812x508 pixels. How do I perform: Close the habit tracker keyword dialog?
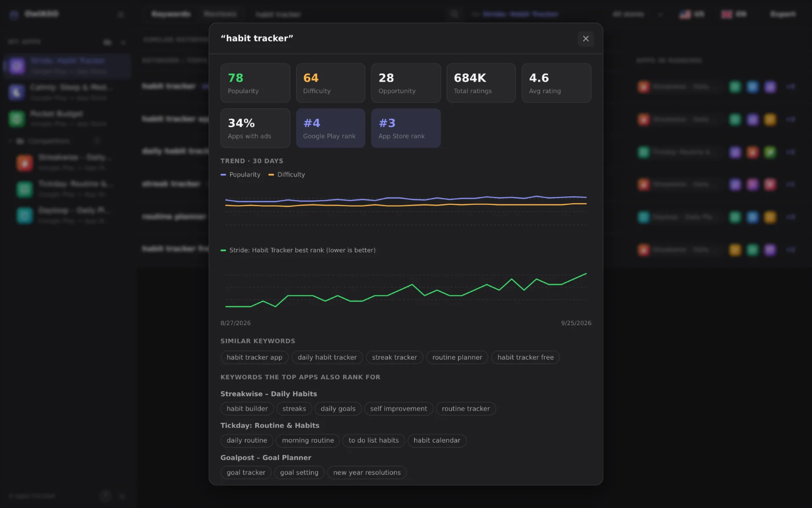[x=585, y=39]
